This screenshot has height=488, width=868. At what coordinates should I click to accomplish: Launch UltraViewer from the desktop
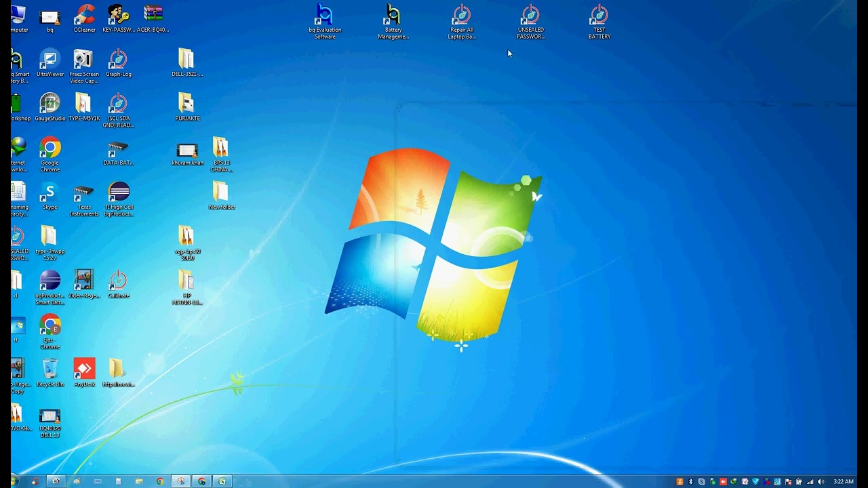pyautogui.click(x=50, y=63)
